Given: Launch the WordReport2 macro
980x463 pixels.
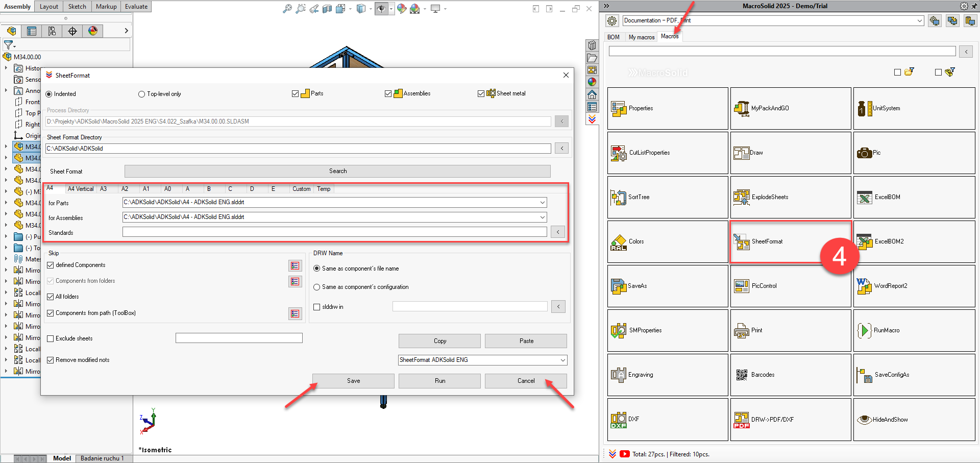Looking at the screenshot, I should click(914, 286).
